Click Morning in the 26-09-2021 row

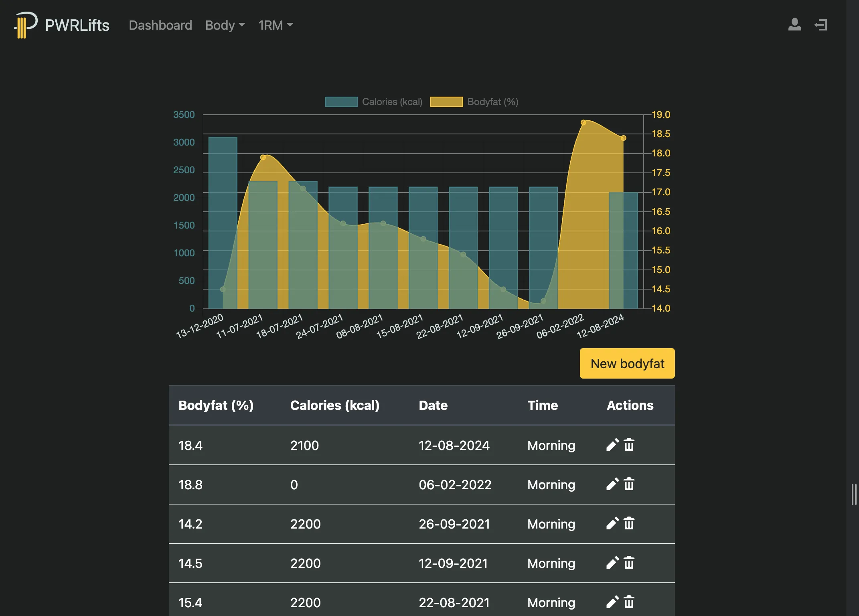(551, 524)
